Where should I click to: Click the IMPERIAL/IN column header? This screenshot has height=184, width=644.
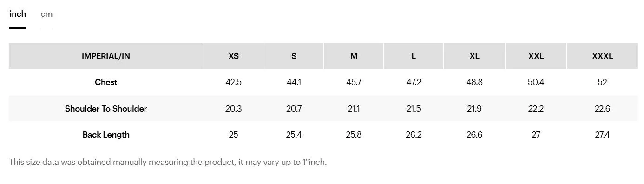tap(106, 56)
